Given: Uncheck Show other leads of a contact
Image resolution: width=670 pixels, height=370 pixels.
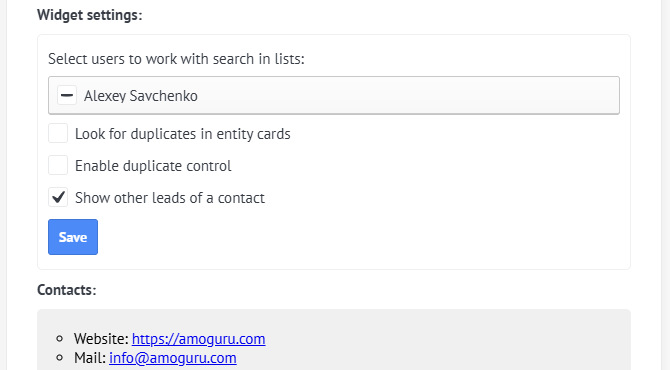Looking at the screenshot, I should pyautogui.click(x=58, y=197).
